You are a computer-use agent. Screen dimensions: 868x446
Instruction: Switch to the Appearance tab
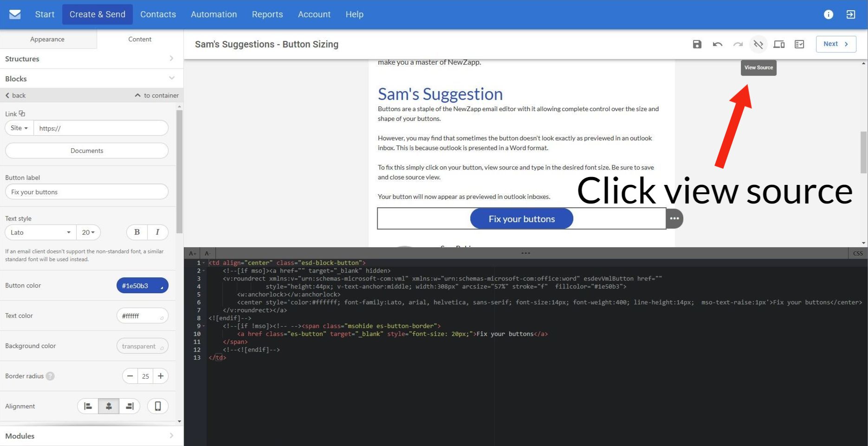click(x=47, y=39)
